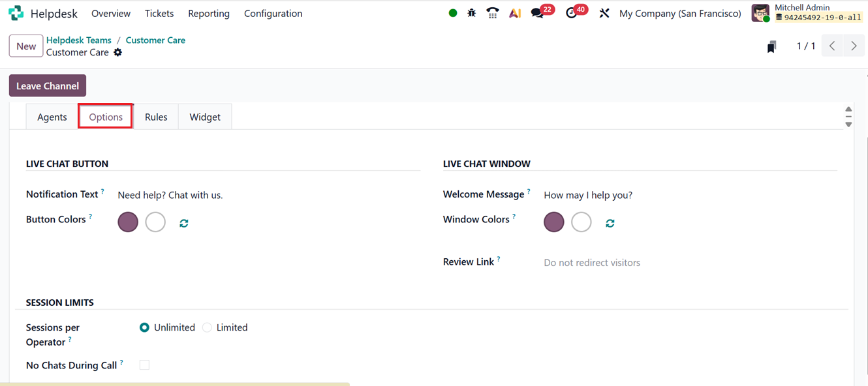
Task: Open the Configuration menu
Action: (273, 13)
